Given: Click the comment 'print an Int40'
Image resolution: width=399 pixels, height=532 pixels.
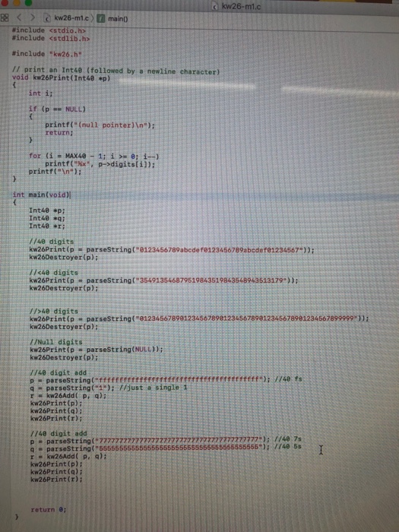Looking at the screenshot, I should coord(116,71).
